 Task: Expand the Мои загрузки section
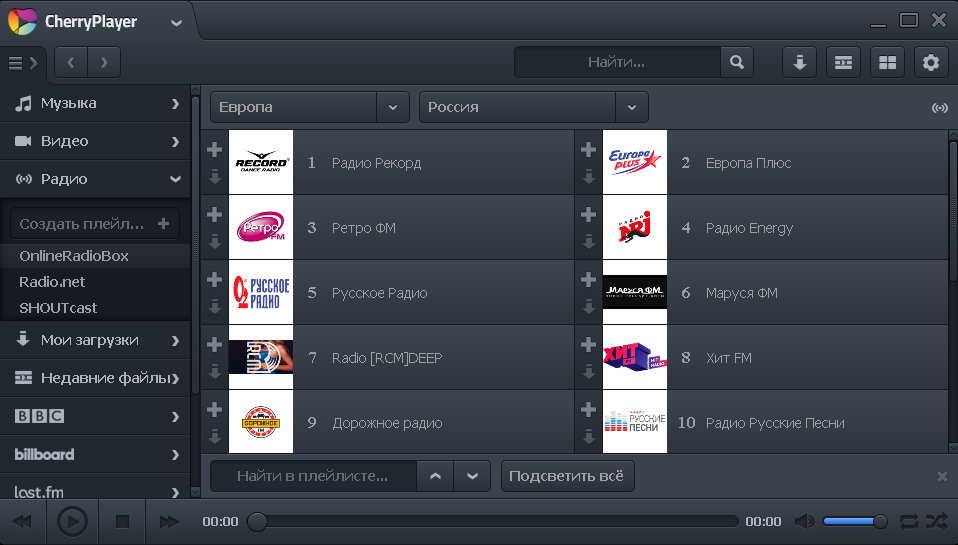[95, 340]
